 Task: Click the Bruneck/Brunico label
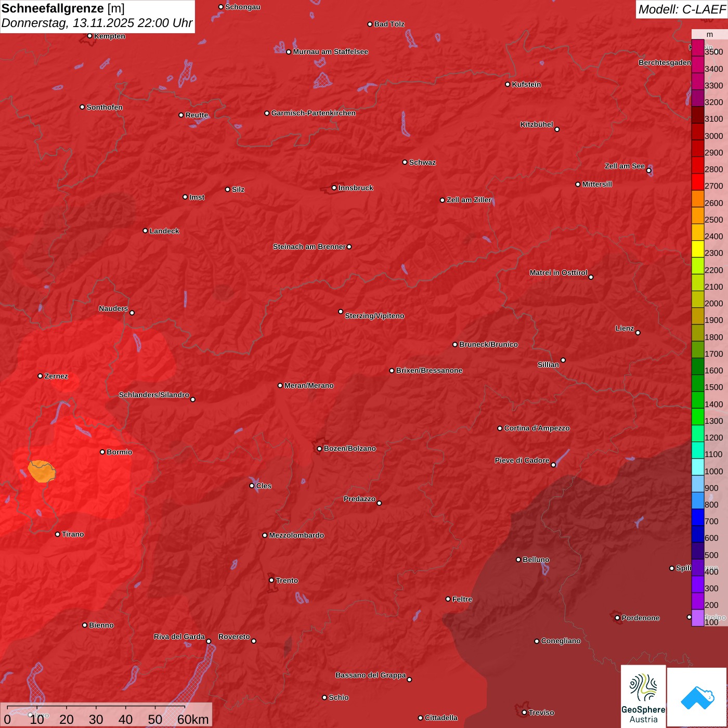[x=488, y=344]
